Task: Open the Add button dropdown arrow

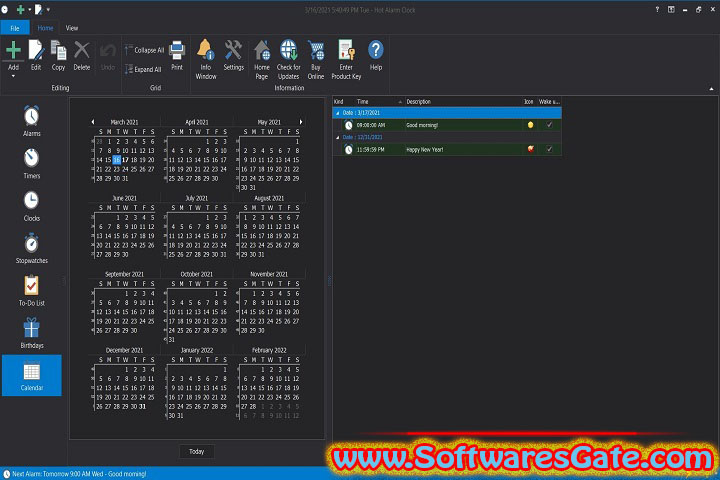Action: (13, 76)
